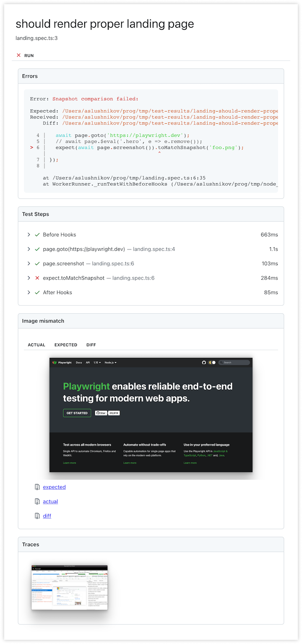Expand the Before Hooks step

pyautogui.click(x=29, y=235)
